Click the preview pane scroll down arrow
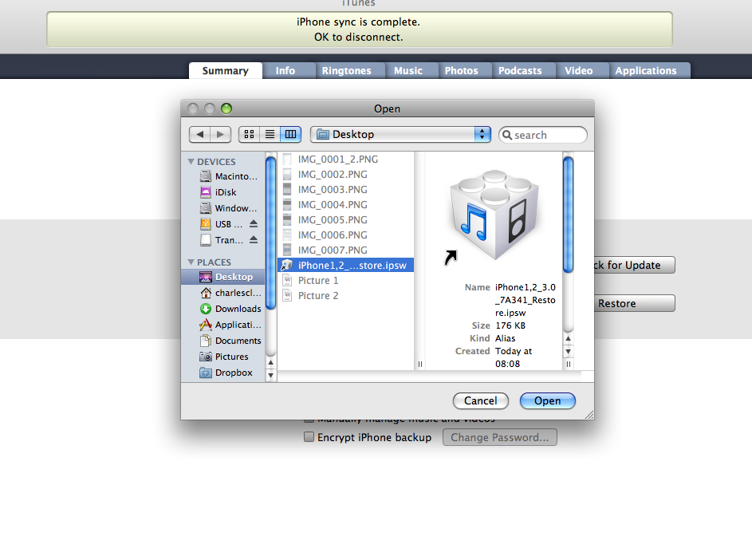Image resolution: width=752 pixels, height=560 pixels. 569,351
